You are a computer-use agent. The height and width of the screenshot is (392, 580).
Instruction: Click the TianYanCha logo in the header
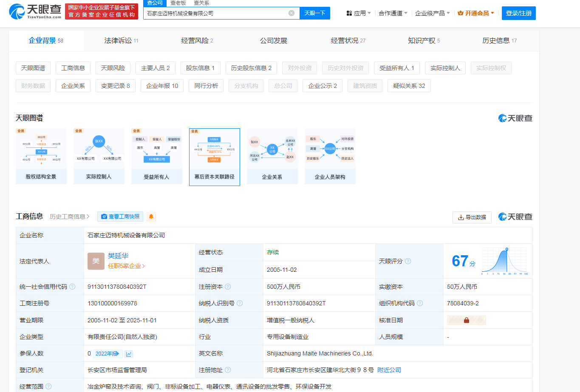point(35,11)
